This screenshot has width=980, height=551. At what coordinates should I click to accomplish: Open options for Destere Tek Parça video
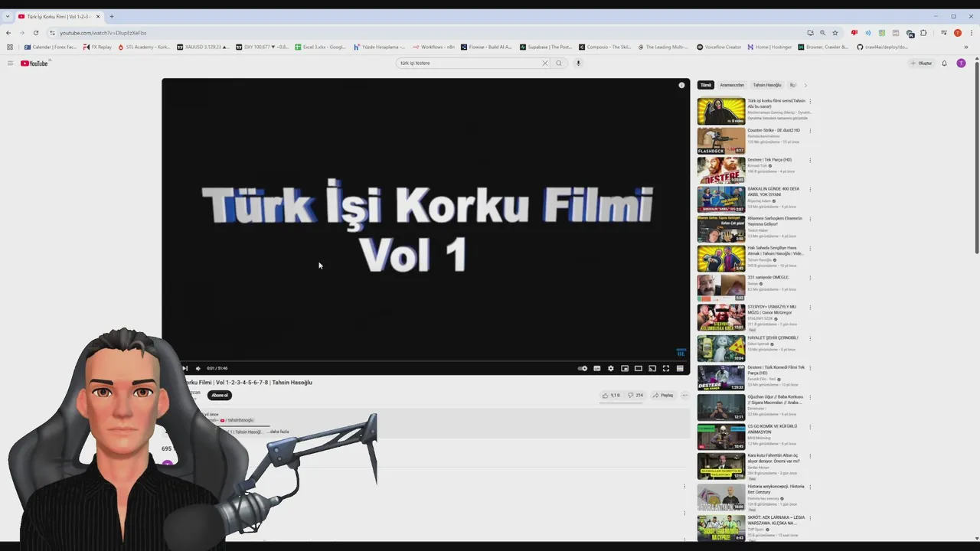point(810,161)
